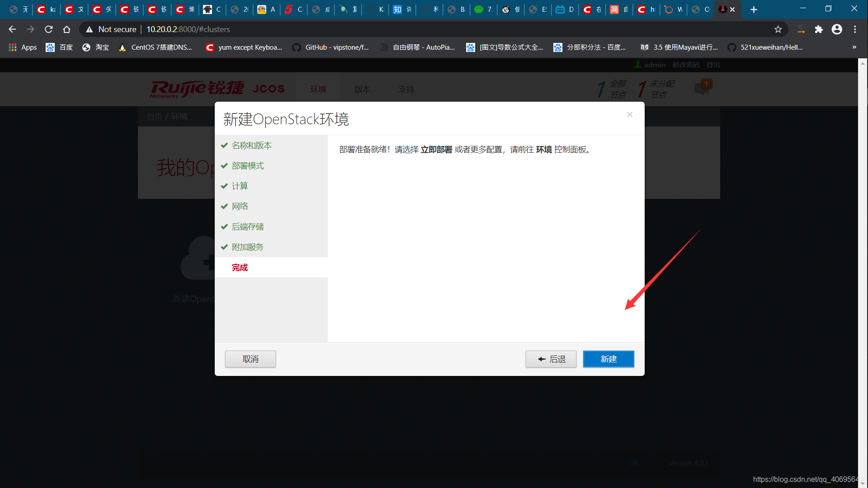The image size is (868, 488).
Task: Switch to the 知乎 browser tab
Action: (402, 9)
